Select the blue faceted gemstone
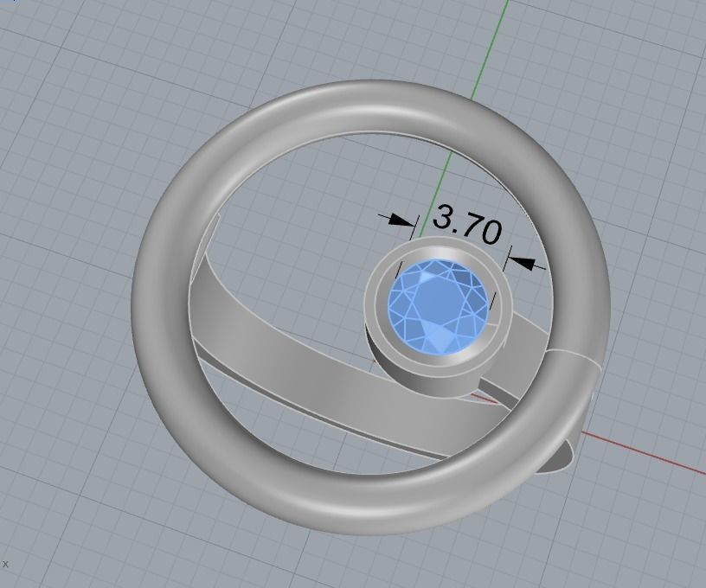Viewport: 706px width, 588px height. 439,305
